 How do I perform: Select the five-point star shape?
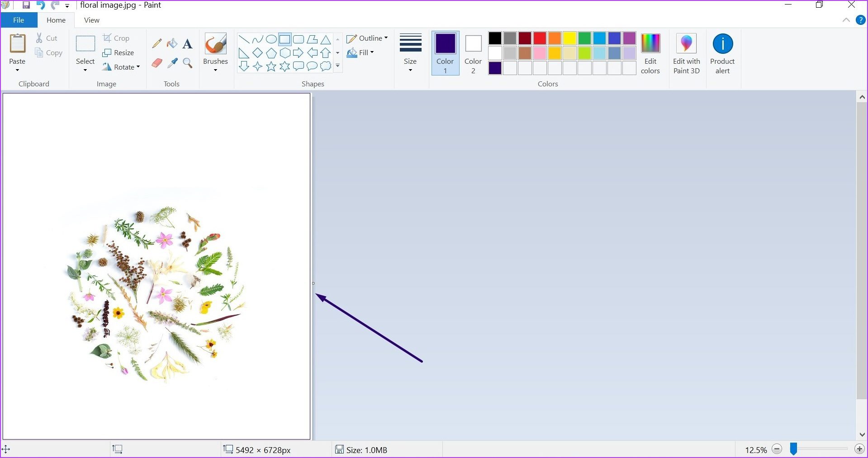[x=271, y=66]
